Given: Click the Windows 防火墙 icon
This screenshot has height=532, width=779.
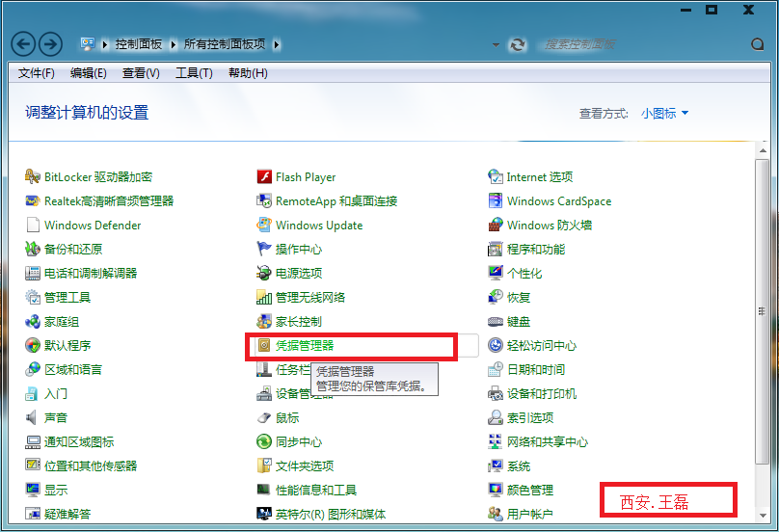Looking at the screenshot, I should point(496,225).
